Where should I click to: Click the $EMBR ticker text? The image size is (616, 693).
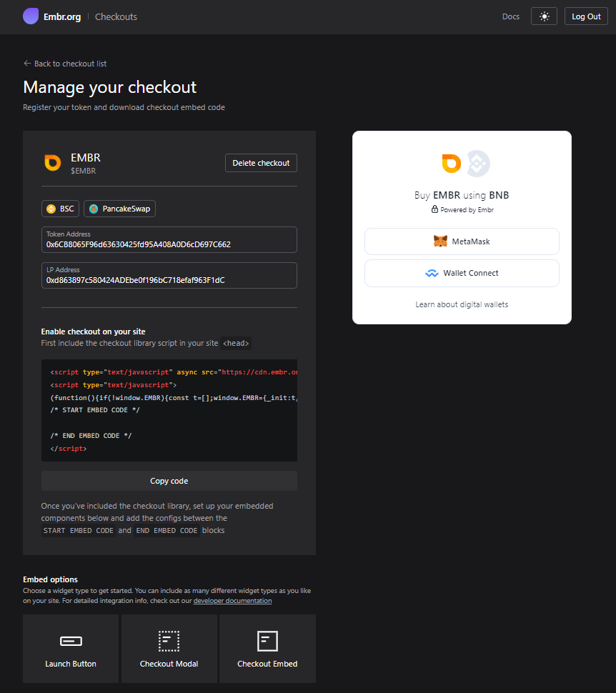pos(83,171)
